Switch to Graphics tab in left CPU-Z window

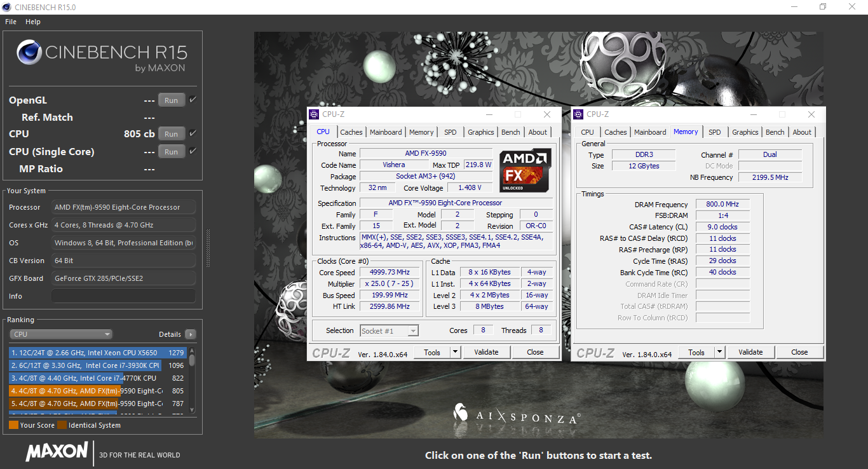[x=481, y=132]
